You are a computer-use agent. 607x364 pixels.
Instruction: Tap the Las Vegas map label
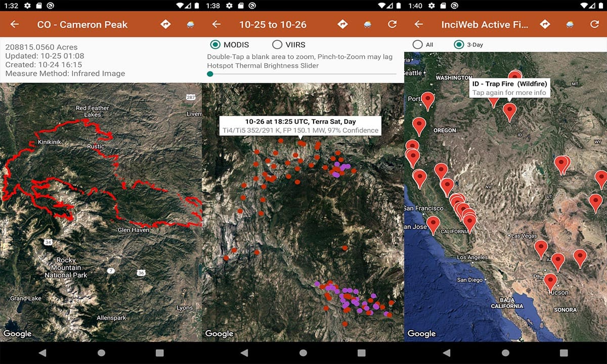525,236
